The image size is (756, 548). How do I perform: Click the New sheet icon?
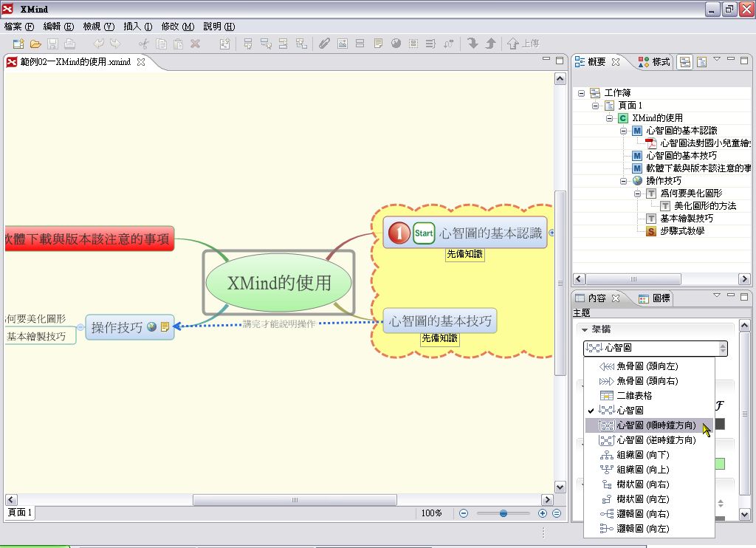coord(224,44)
